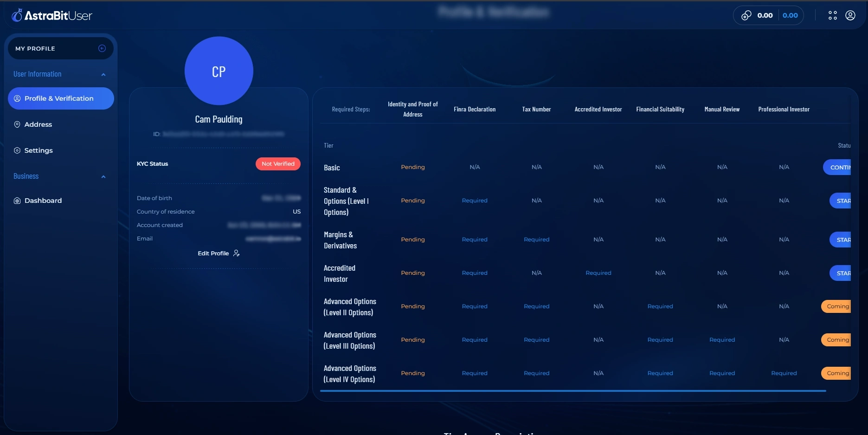
Task: Collapse the Business section chevron
Action: tap(103, 176)
